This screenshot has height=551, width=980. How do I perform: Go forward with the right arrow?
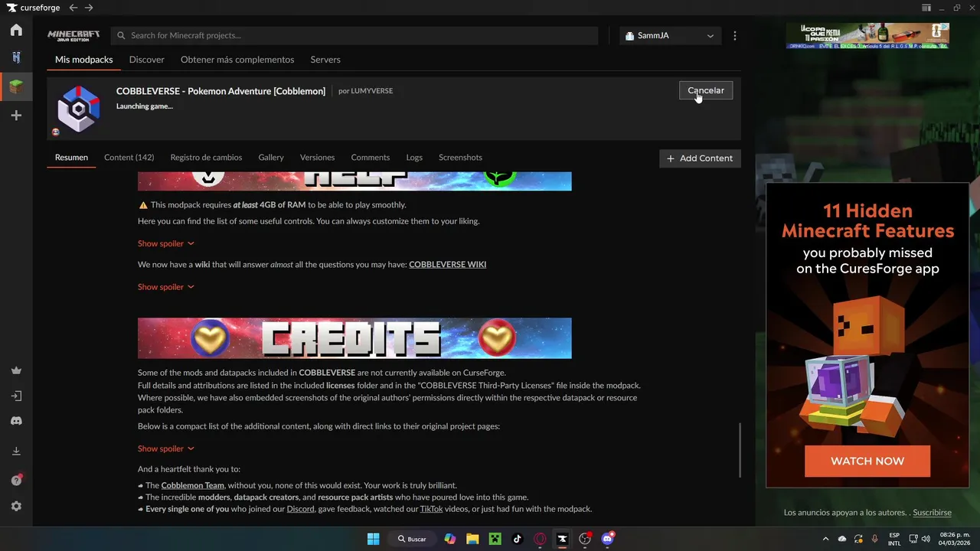pos(89,8)
